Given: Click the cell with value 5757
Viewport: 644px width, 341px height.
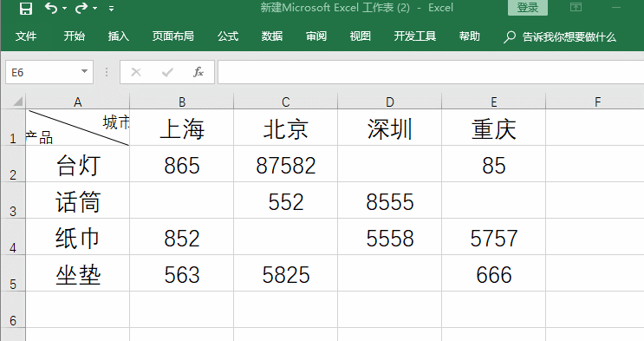Looking at the screenshot, I should tap(494, 237).
